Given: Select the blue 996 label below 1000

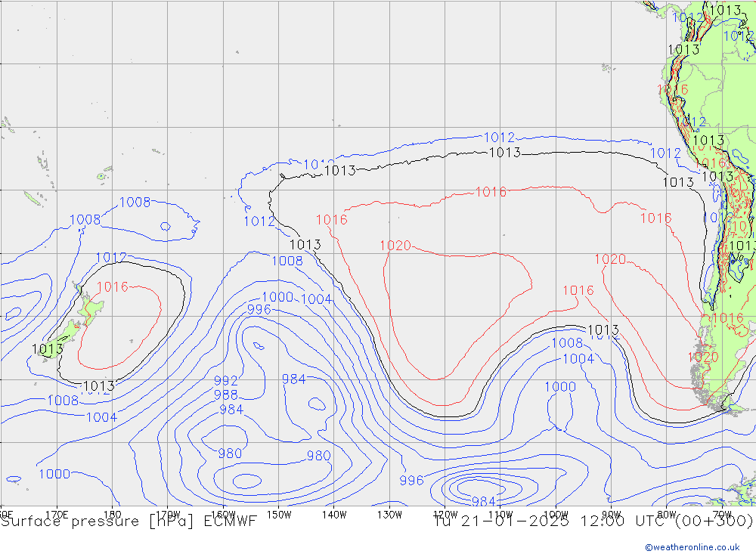Looking at the screenshot, I should 259,310.
